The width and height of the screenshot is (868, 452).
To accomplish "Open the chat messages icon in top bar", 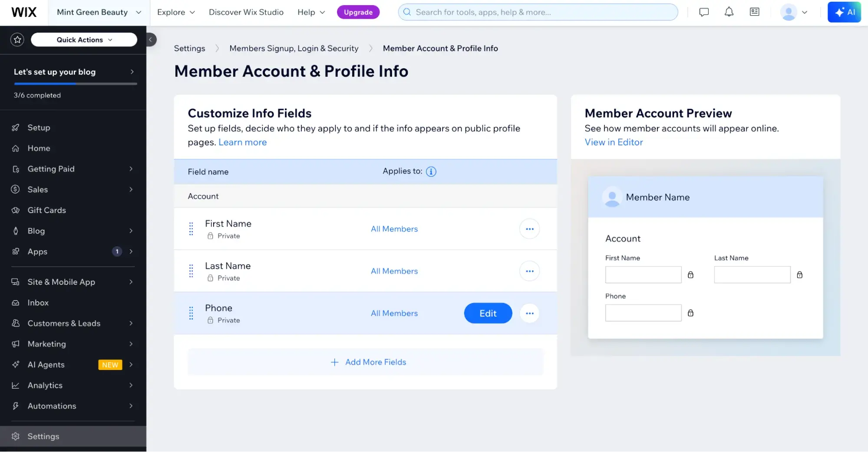I will [x=703, y=12].
